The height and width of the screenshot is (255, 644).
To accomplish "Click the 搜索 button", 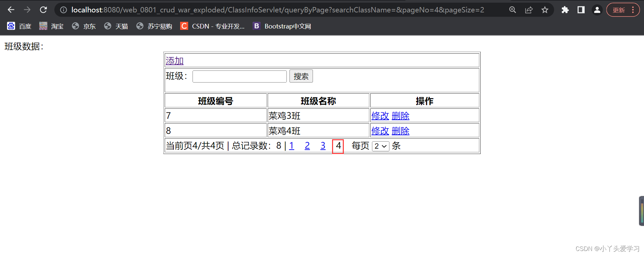I will [301, 76].
